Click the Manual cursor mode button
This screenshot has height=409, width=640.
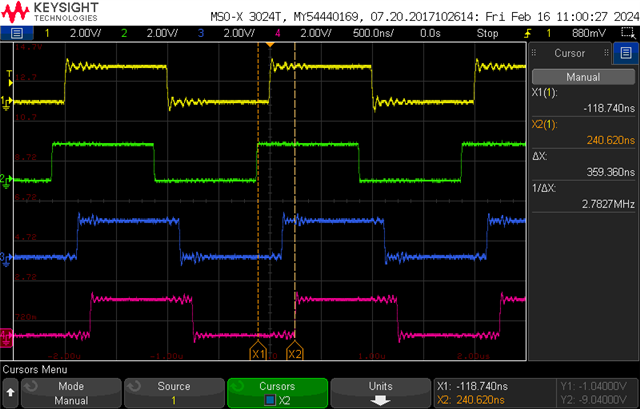(583, 77)
